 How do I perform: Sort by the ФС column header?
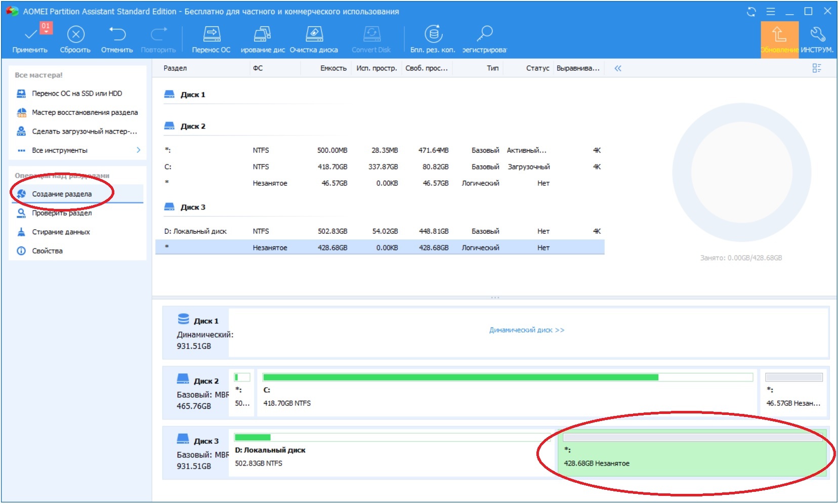(x=258, y=68)
